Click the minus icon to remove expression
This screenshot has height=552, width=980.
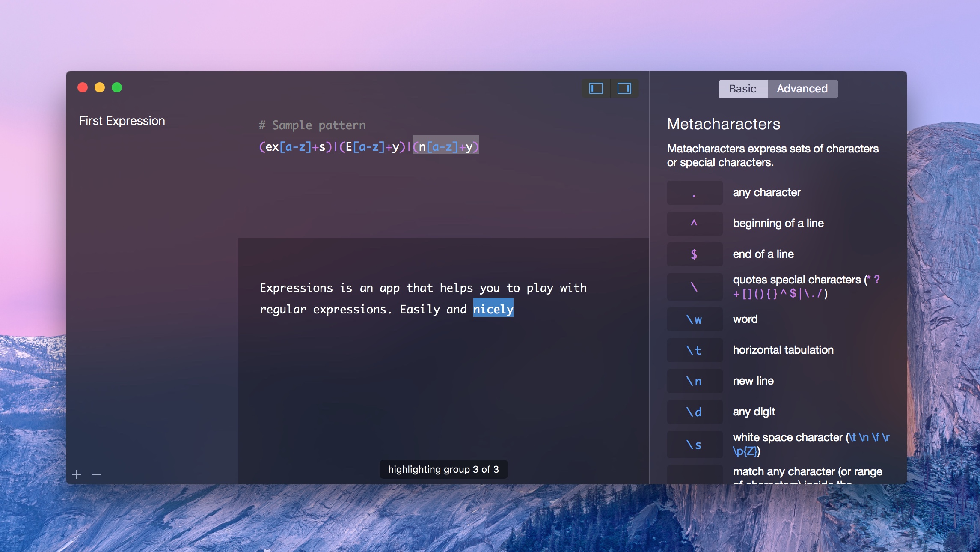pyautogui.click(x=96, y=474)
